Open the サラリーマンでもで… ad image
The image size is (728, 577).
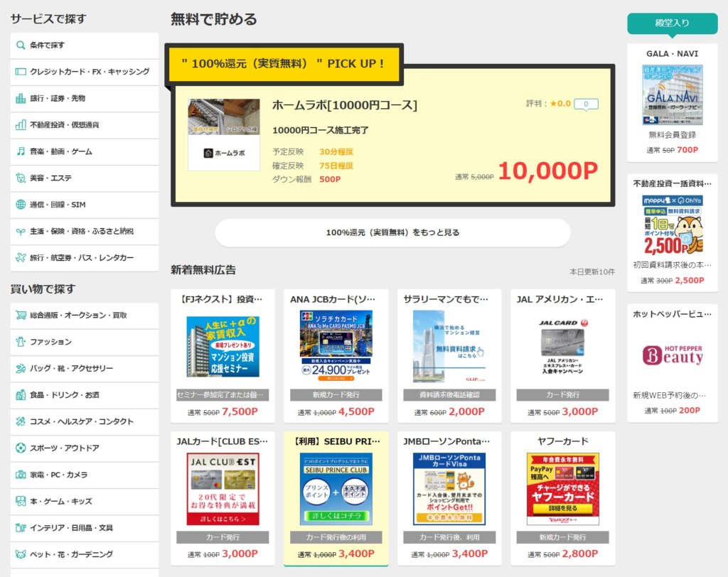449,346
